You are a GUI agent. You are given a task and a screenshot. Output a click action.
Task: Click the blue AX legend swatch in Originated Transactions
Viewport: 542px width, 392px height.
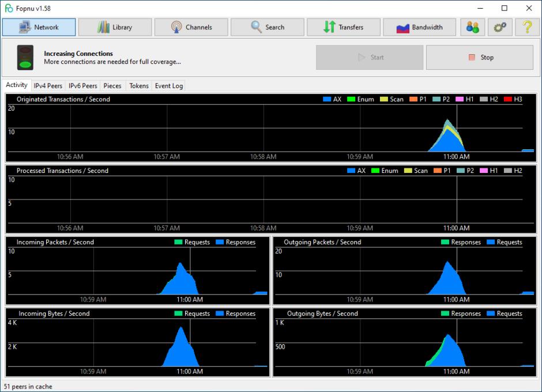(x=327, y=100)
